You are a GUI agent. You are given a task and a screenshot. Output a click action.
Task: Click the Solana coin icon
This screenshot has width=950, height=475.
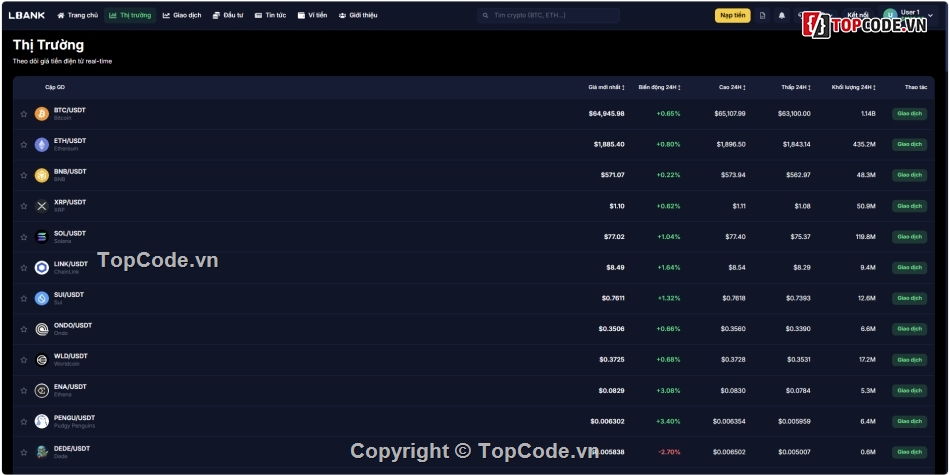click(x=42, y=237)
